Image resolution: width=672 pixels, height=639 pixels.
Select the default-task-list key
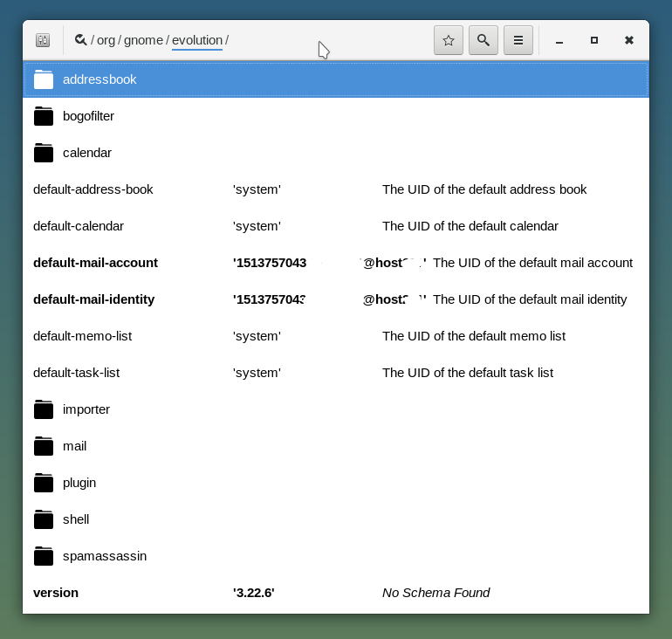tap(76, 373)
